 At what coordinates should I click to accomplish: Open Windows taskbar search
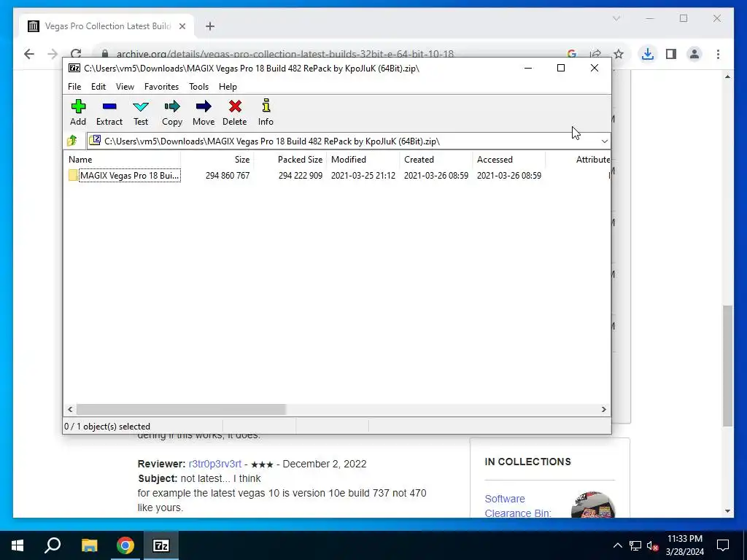53,545
